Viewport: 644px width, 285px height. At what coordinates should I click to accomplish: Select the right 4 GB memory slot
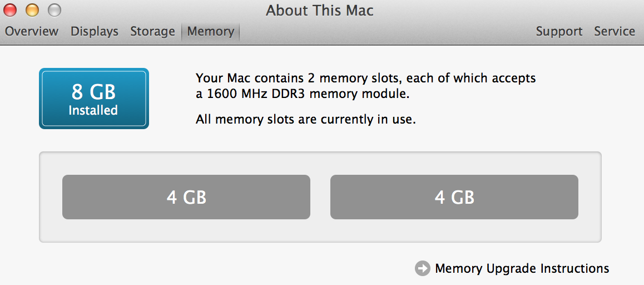(x=454, y=197)
